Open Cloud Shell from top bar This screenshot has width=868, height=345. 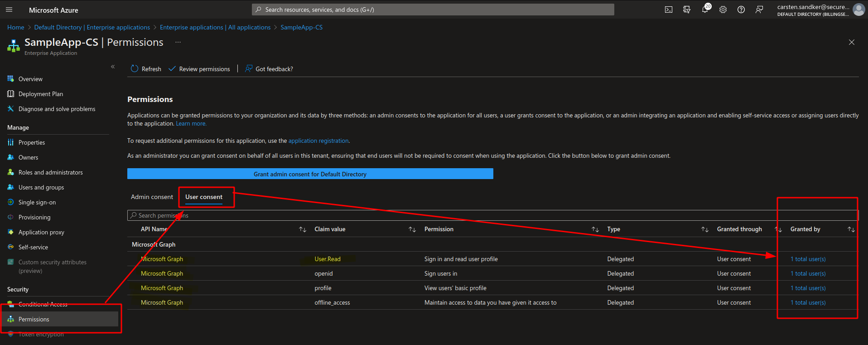coord(669,10)
